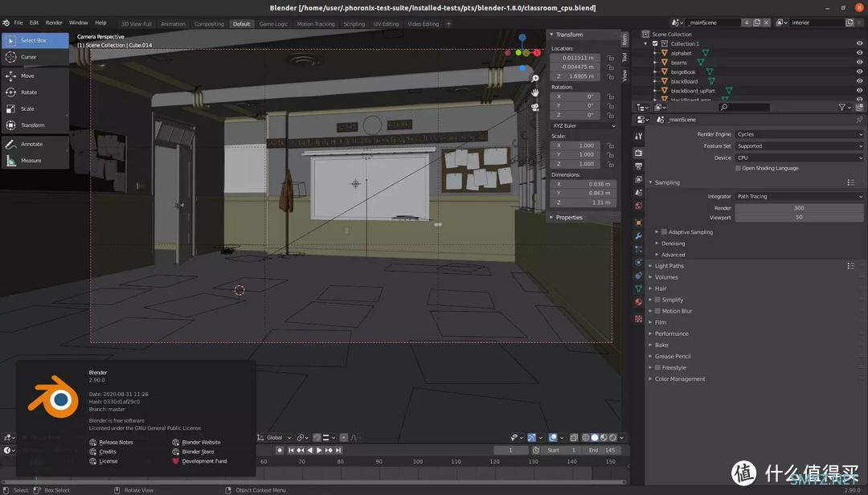Image resolution: width=868 pixels, height=495 pixels.
Task: Jump to the first frame of the timeline
Action: [291, 450]
